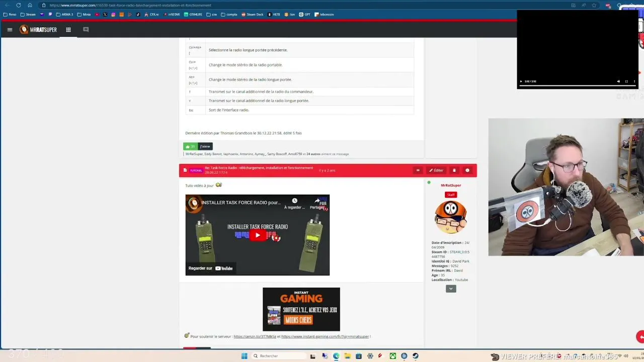This screenshot has width=644, height=362.
Task: Open the CFX.re bookmark
Action: (151, 15)
